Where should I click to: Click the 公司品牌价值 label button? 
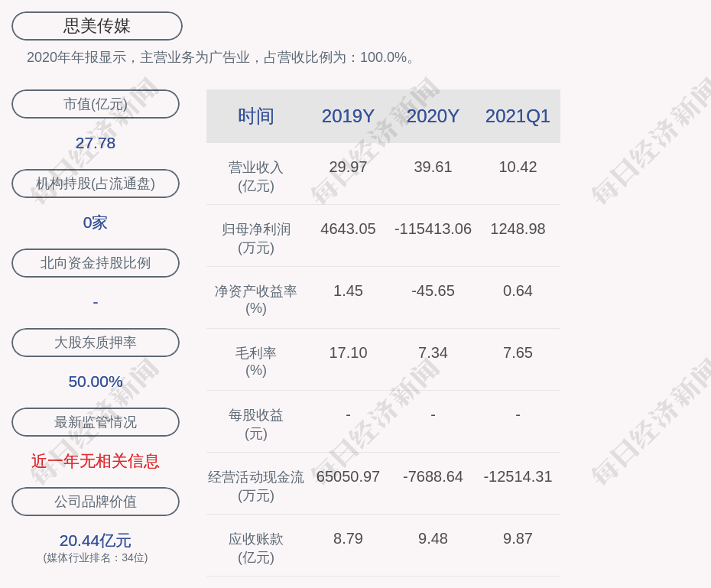[x=96, y=502]
